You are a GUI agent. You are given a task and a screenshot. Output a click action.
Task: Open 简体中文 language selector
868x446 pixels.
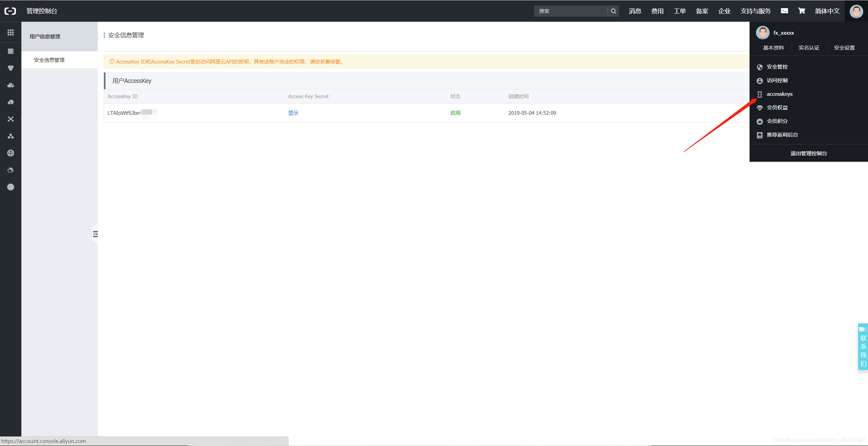click(827, 11)
